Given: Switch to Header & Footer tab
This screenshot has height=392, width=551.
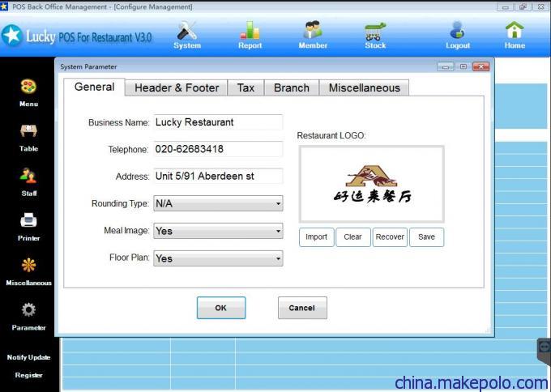Looking at the screenshot, I should click(x=177, y=87).
